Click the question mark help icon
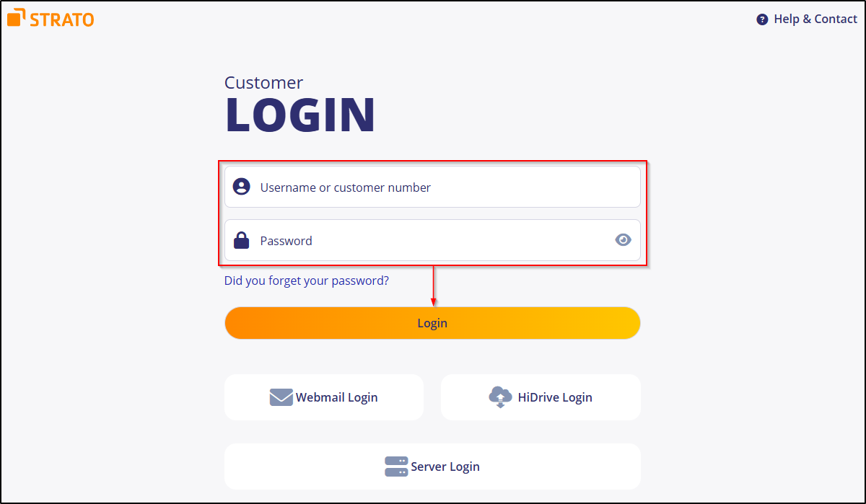 pyautogui.click(x=762, y=19)
